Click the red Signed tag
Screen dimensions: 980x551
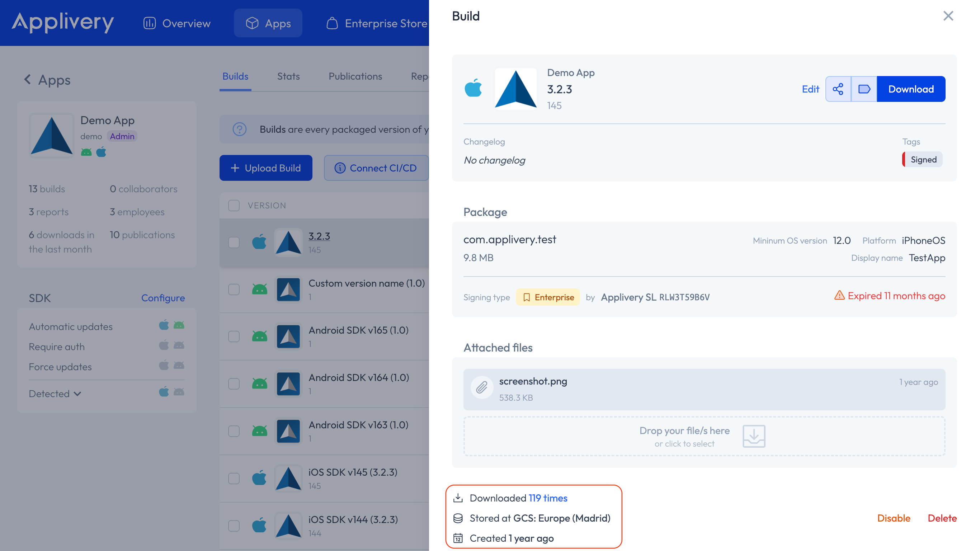(x=923, y=159)
